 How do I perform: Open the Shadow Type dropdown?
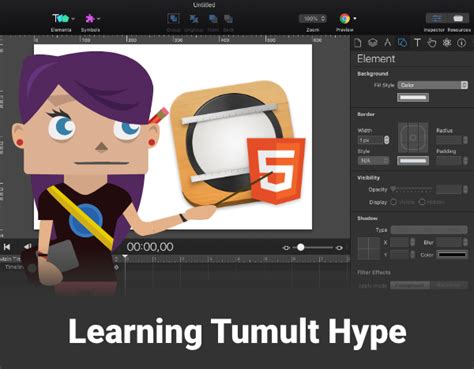[429, 230]
